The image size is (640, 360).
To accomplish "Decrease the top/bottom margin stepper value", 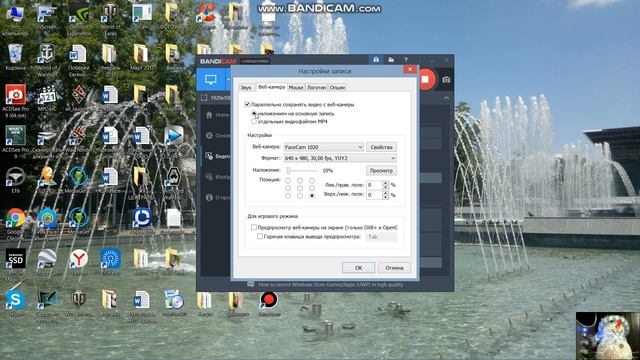I will (x=385, y=197).
